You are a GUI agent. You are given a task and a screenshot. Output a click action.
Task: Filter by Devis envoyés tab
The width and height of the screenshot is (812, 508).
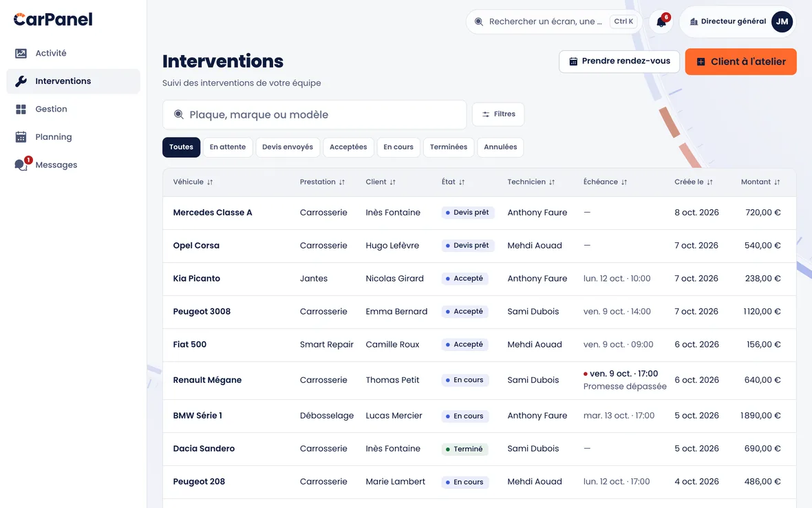point(288,147)
